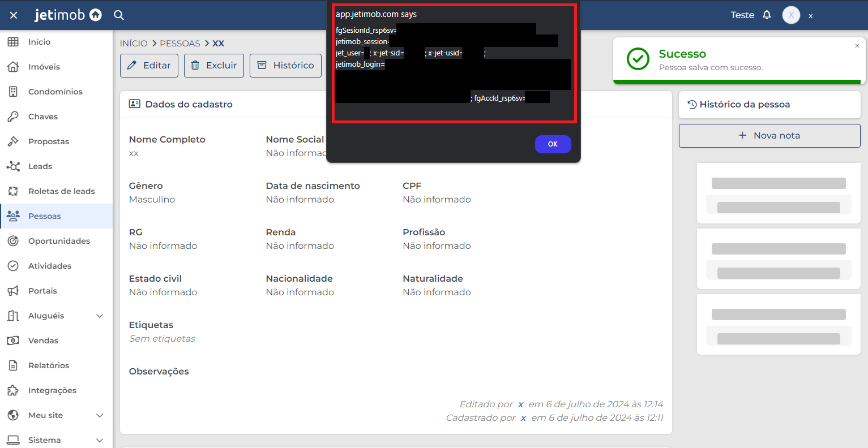Follow the INÍCIO breadcrumb link
The image size is (868, 448).
click(x=134, y=44)
